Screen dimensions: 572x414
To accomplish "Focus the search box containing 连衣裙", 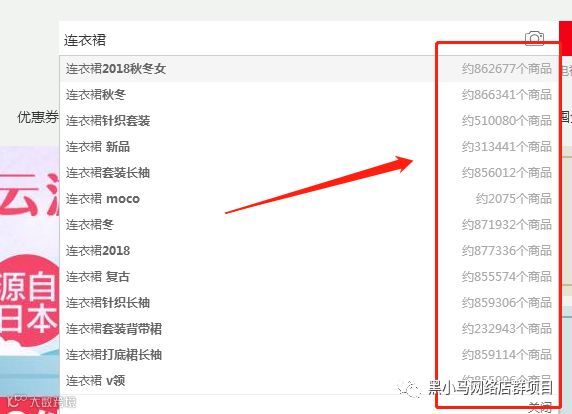I will [292, 39].
